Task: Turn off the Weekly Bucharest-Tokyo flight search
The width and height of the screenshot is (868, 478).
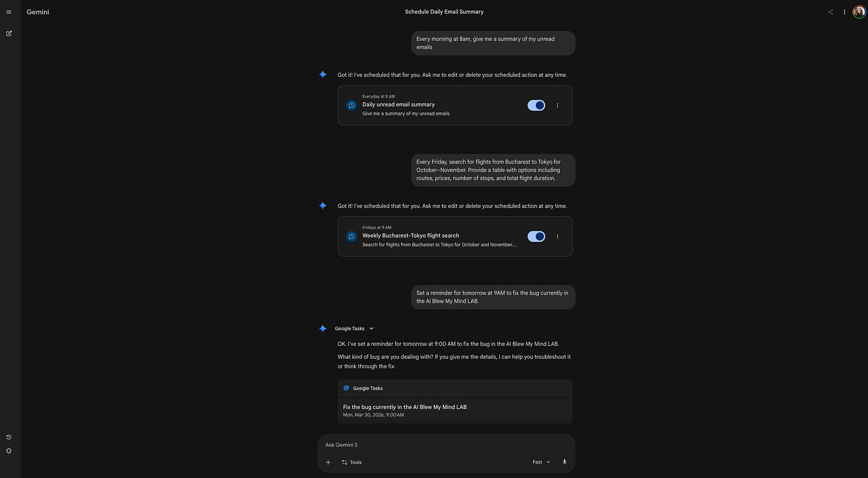Action: pos(536,236)
